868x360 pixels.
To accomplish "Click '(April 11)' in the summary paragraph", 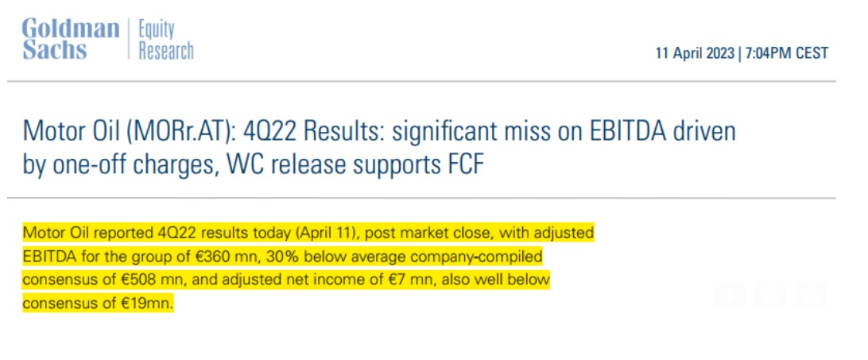I will pos(326,233).
